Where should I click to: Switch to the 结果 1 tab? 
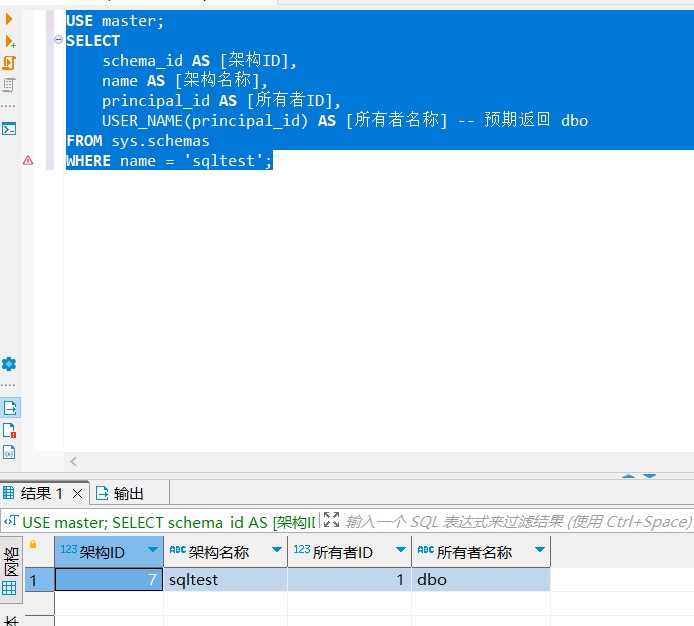click(x=42, y=493)
